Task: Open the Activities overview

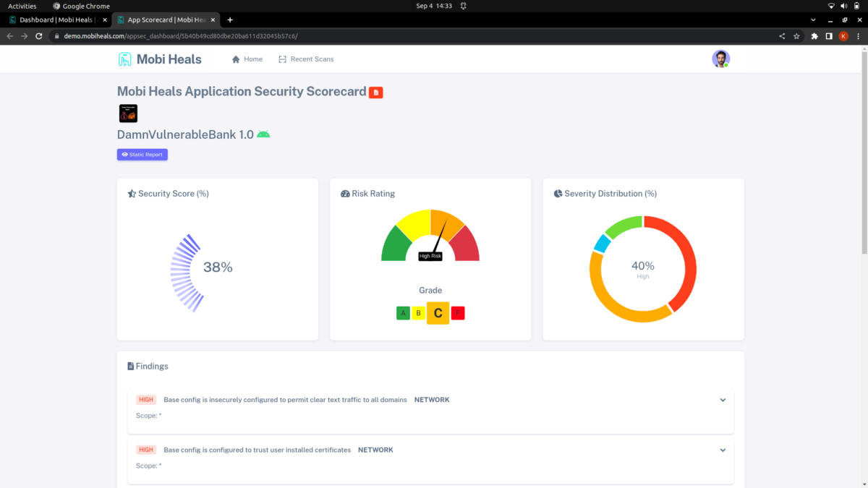Action: [x=22, y=6]
